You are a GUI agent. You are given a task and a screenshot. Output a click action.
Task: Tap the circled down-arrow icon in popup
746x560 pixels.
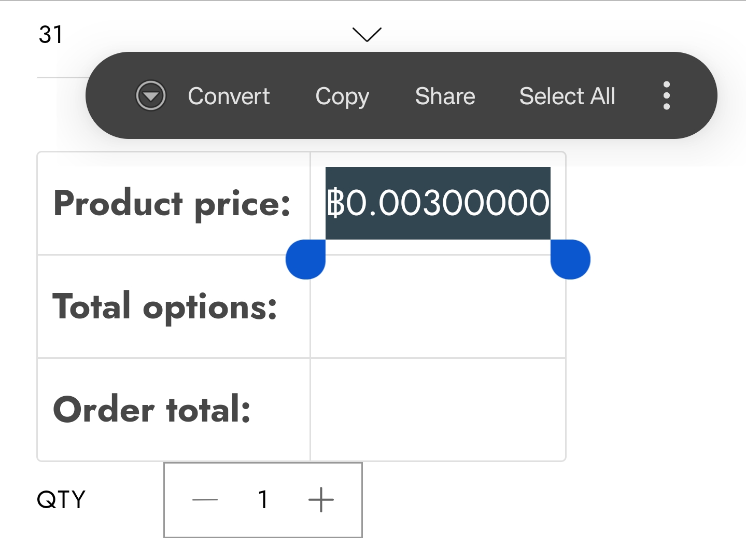pos(150,96)
